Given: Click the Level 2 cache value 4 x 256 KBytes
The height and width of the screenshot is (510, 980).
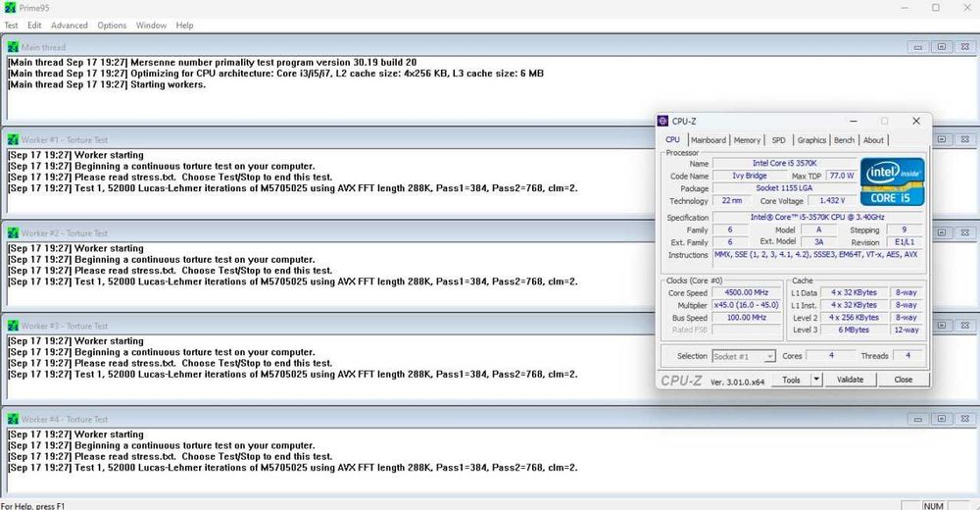Looking at the screenshot, I should tap(854, 317).
